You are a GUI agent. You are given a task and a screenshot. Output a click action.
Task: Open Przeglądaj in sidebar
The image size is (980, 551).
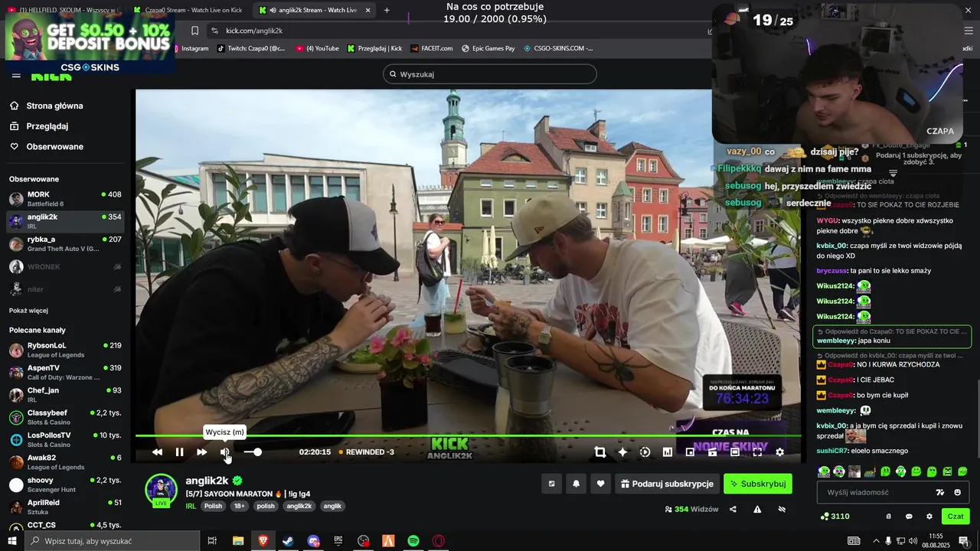point(47,126)
